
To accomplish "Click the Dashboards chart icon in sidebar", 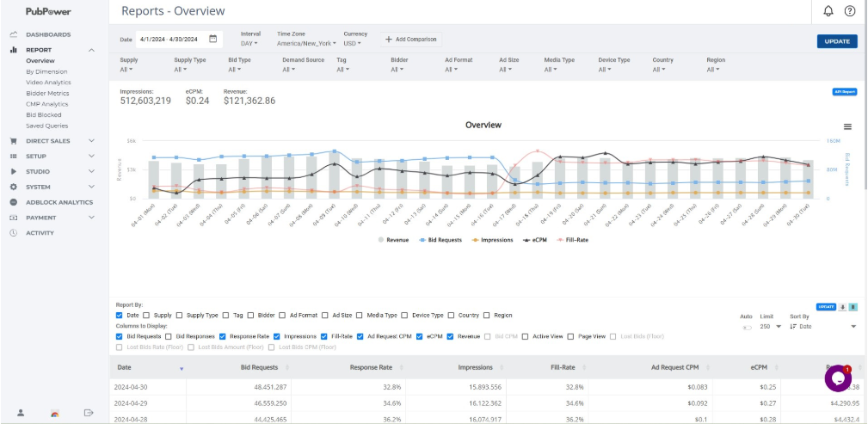I will 13,34.
